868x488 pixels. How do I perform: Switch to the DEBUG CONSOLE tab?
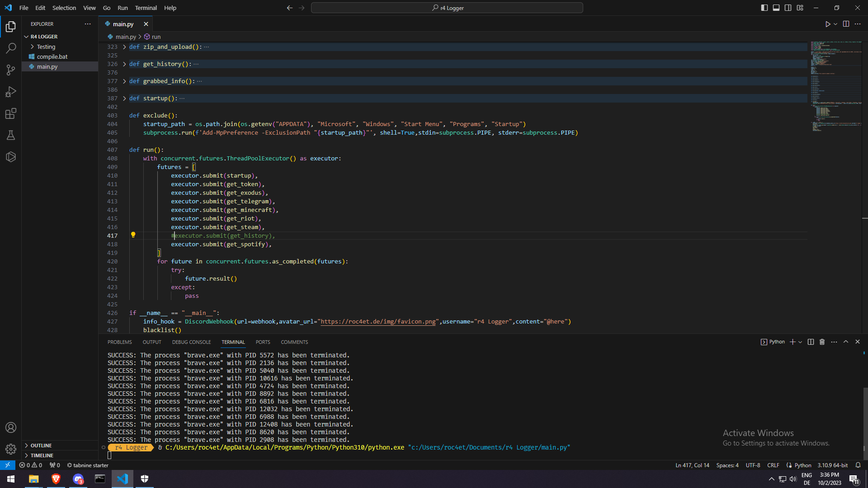tap(191, 342)
